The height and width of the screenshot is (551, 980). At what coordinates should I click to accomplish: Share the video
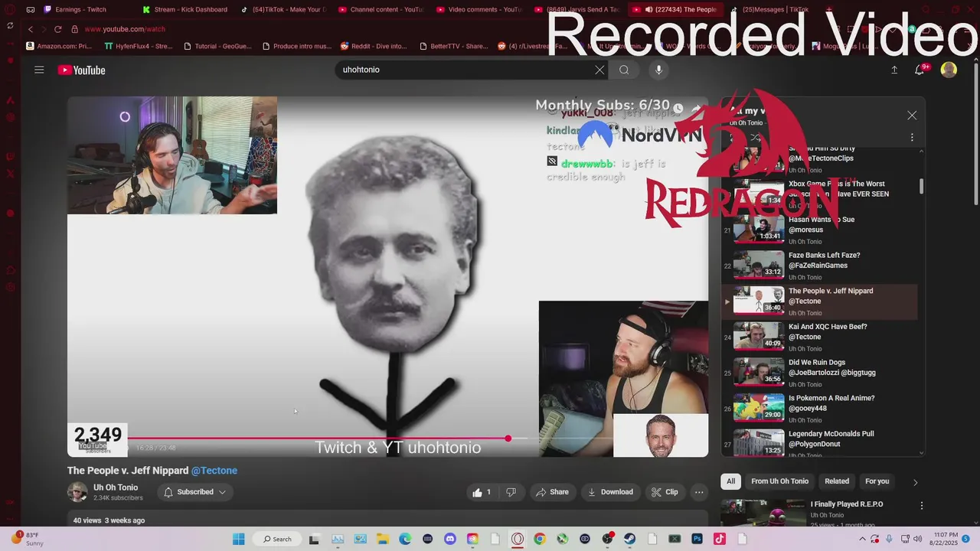pos(553,492)
